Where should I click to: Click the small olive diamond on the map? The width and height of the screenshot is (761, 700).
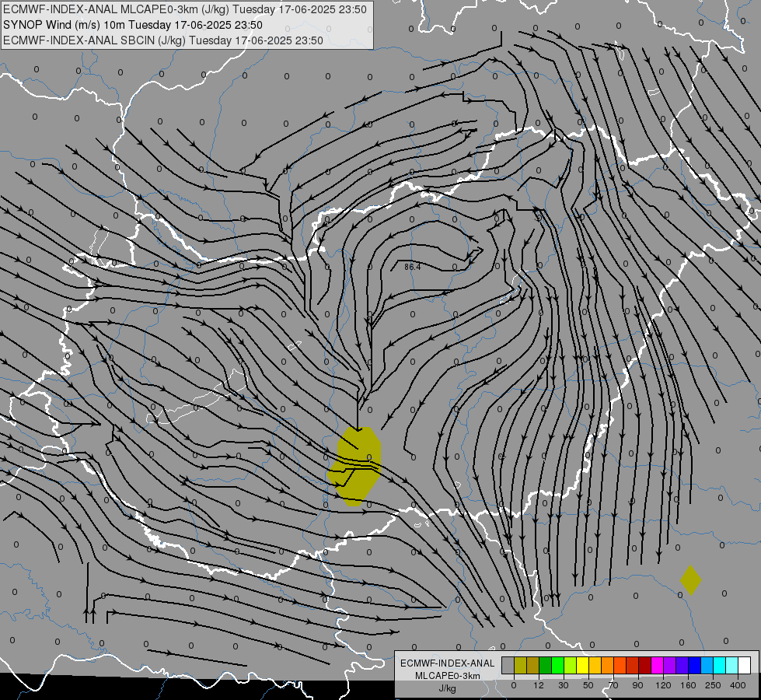(690, 580)
